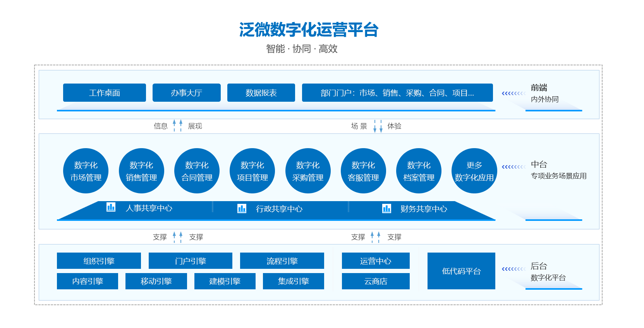The image size is (644, 328).
Task: Select the 移动引擎 block
Action: [156, 281]
